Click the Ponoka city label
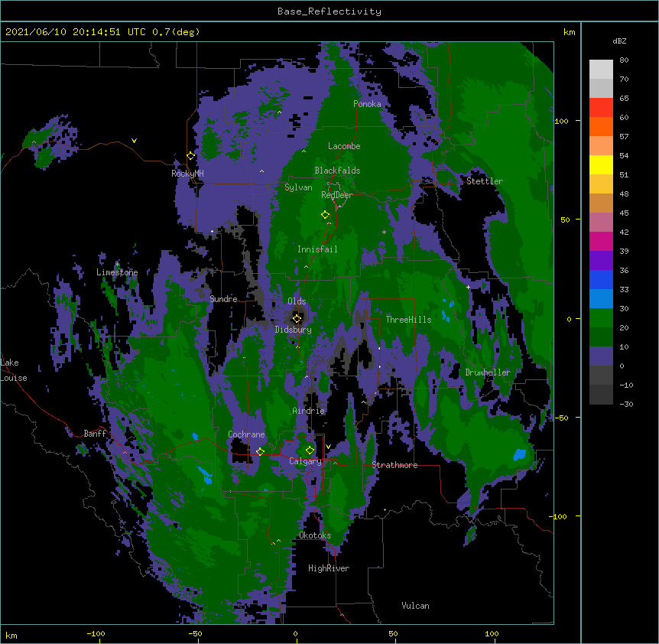 [x=367, y=104]
